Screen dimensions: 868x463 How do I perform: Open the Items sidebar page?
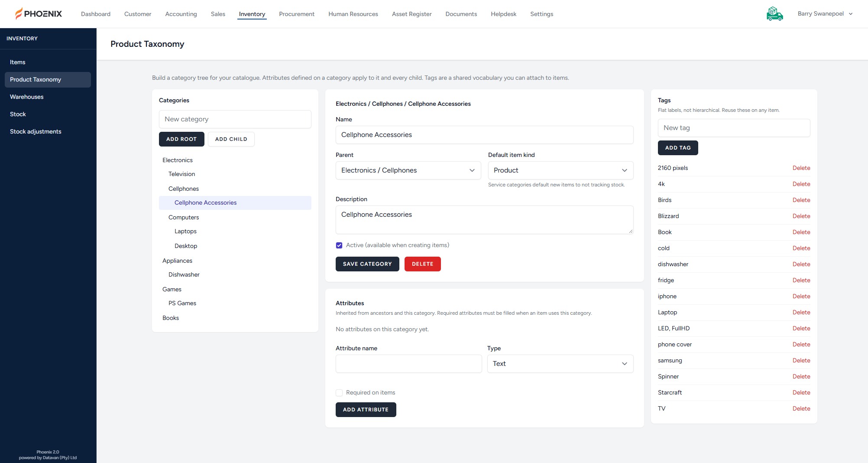48,62
